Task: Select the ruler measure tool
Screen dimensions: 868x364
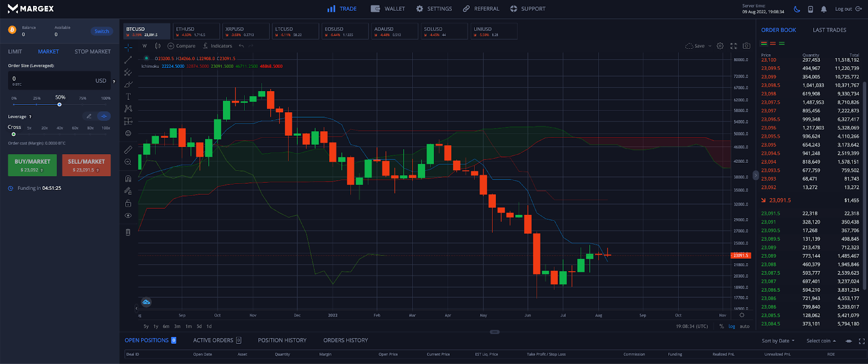Action: pos(128,149)
